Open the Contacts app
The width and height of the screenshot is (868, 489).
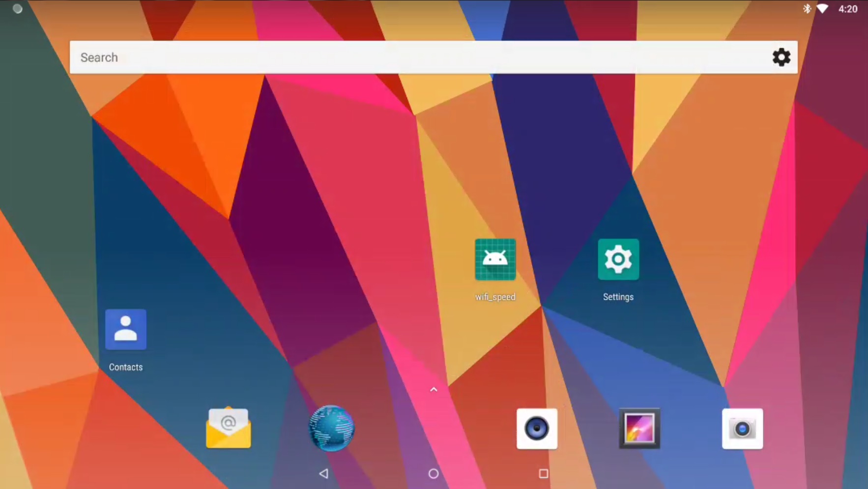(x=126, y=329)
